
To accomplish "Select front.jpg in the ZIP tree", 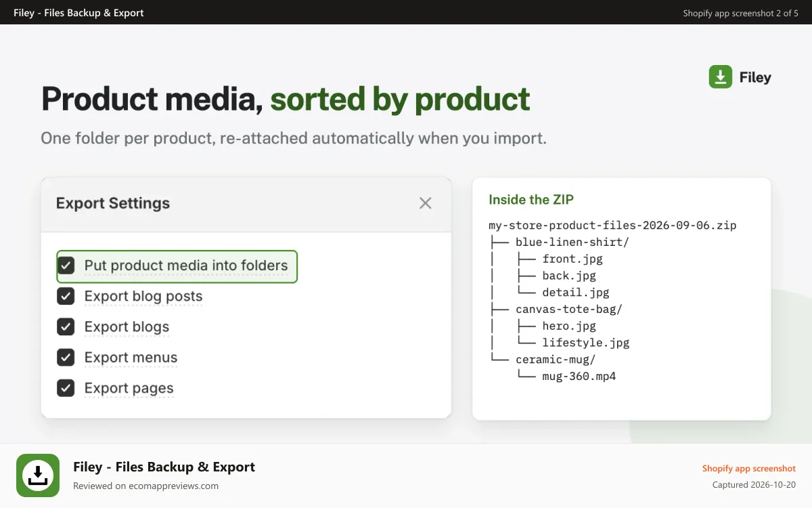I will tap(572, 259).
